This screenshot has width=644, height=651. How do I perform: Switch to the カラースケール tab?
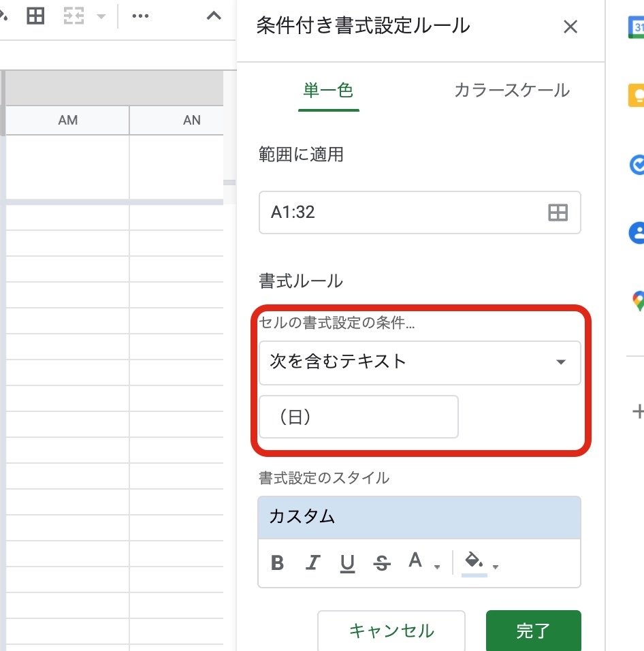point(512,91)
